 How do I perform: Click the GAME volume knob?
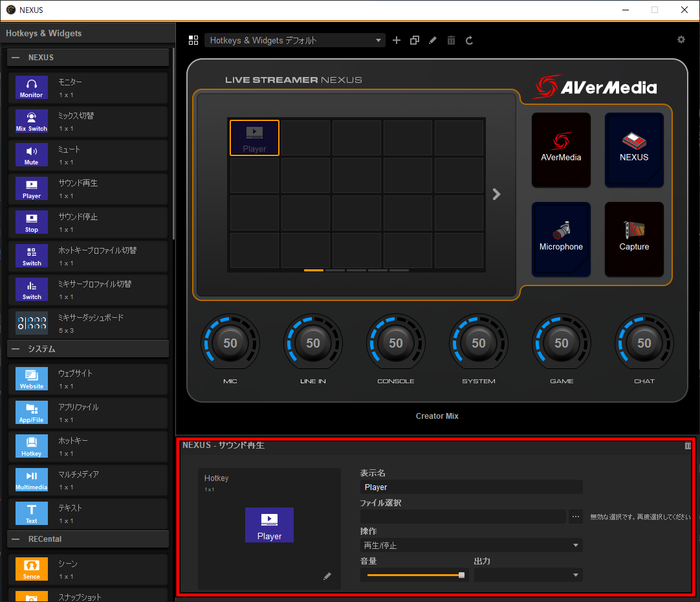(x=562, y=342)
